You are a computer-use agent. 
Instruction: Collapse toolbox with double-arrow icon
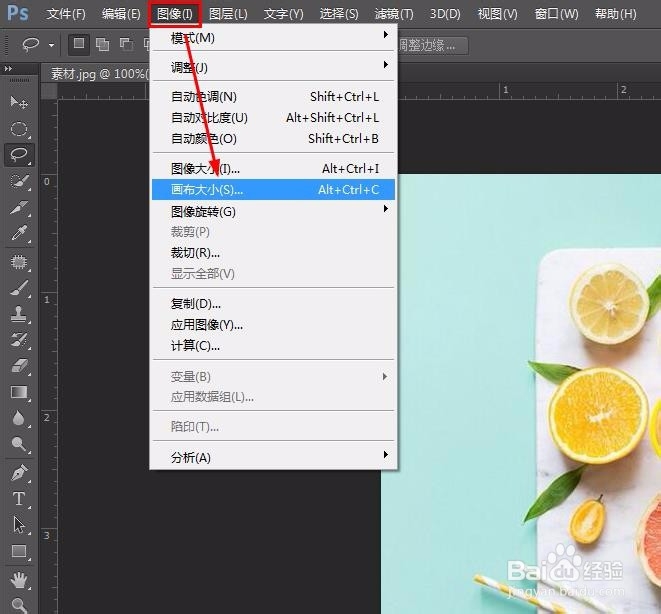(x=8, y=68)
